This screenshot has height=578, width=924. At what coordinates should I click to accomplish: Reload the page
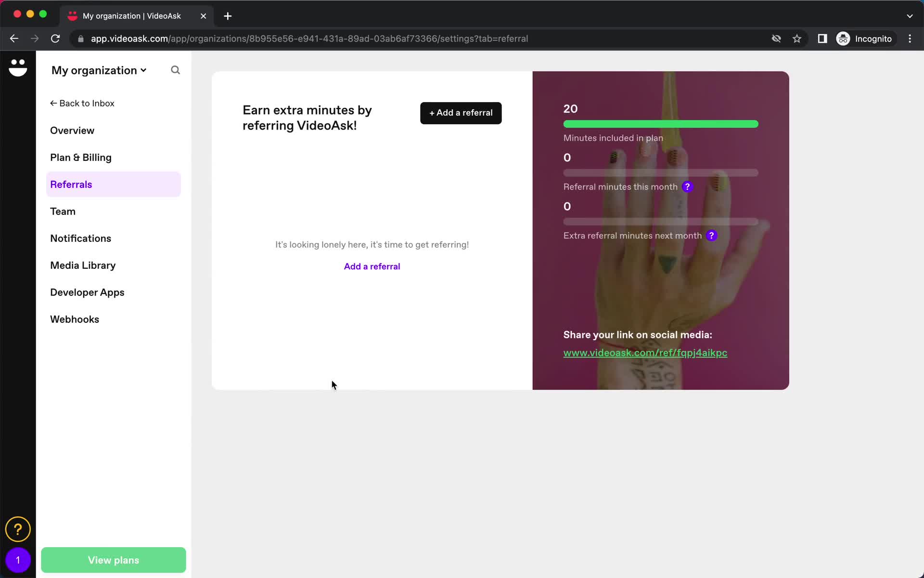[x=55, y=39]
